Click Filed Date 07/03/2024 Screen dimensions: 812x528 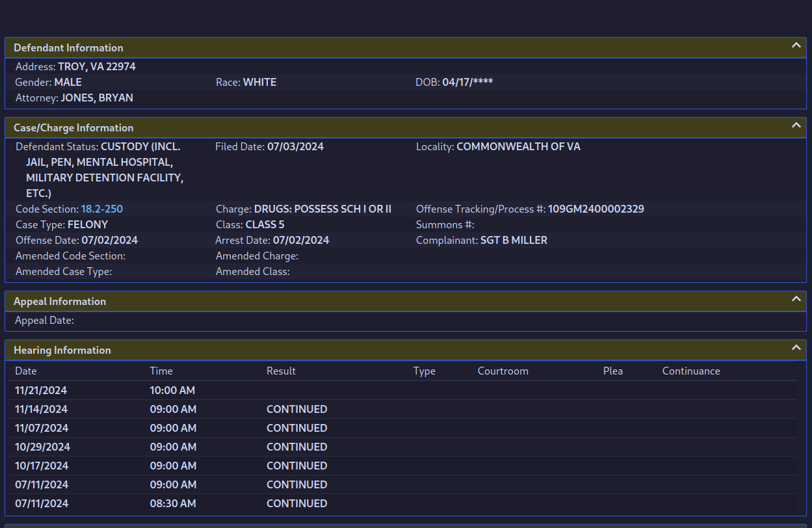pos(295,146)
